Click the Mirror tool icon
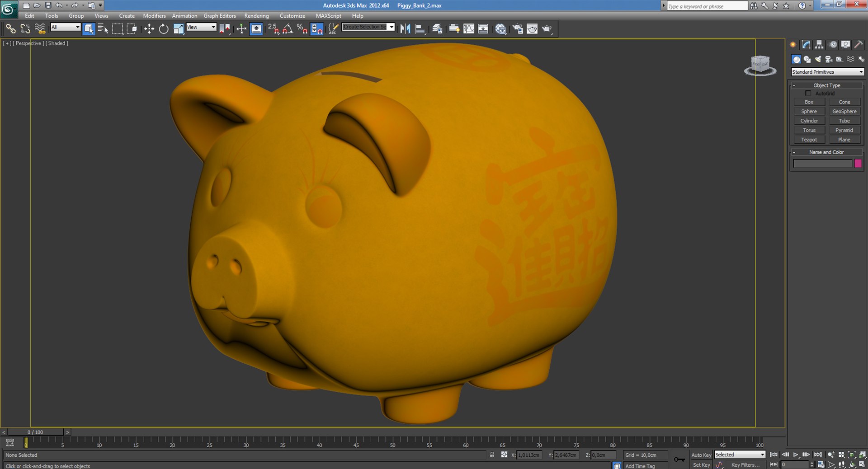868x469 pixels. pyautogui.click(x=405, y=29)
